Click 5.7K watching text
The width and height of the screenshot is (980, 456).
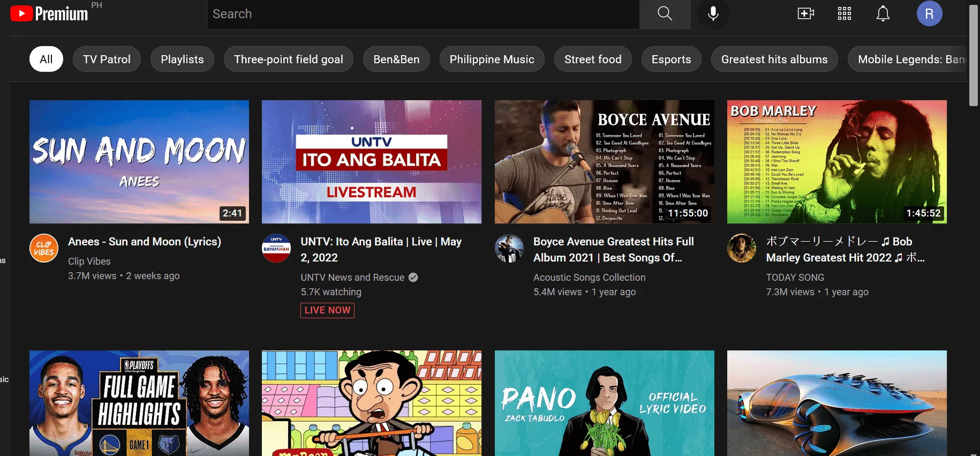pos(331,292)
